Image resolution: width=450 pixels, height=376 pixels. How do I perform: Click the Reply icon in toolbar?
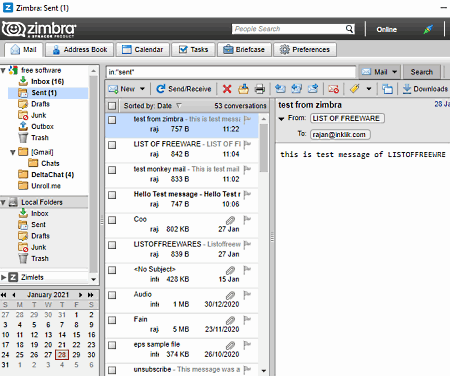tap(280, 89)
